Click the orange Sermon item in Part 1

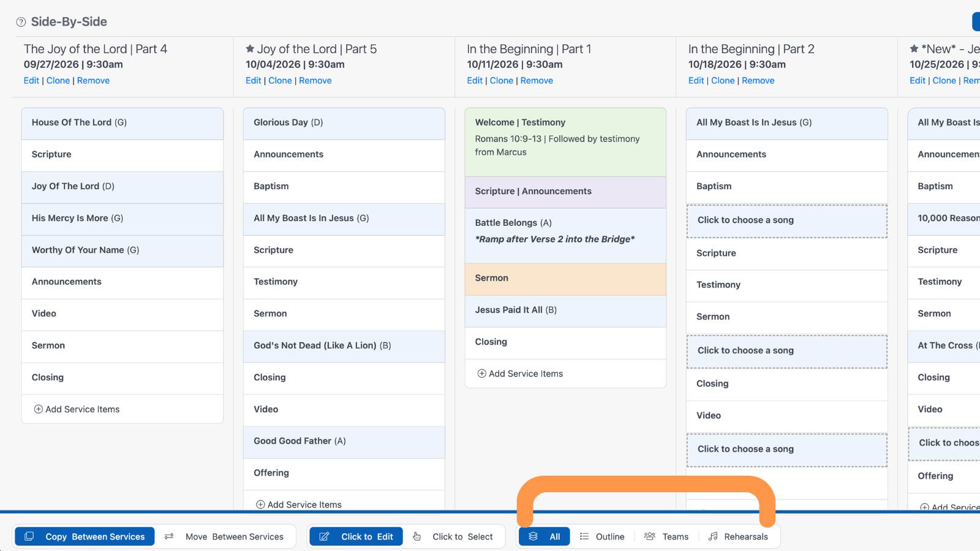(x=565, y=279)
